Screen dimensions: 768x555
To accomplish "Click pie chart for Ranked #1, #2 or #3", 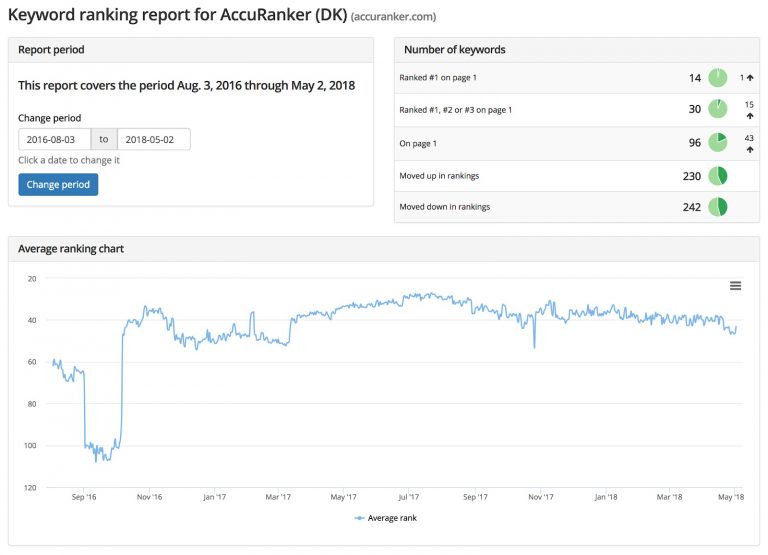I will tap(717, 109).
